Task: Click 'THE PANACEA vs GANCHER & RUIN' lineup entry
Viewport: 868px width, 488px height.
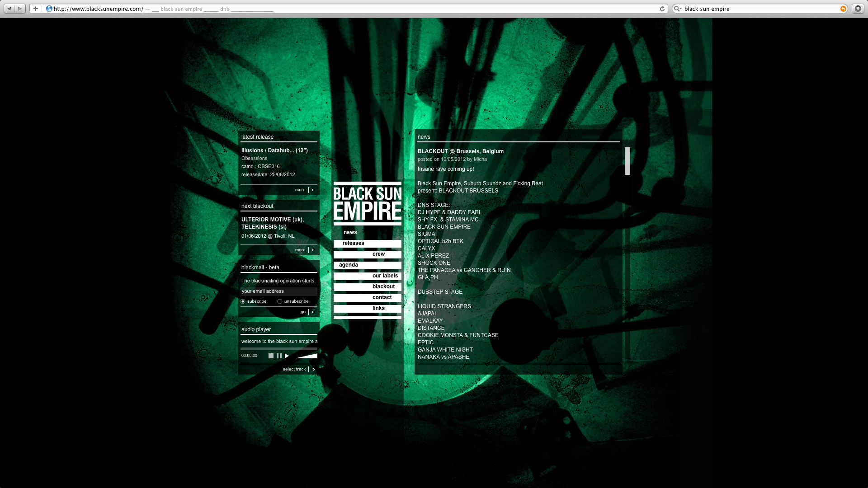Action: point(464,270)
